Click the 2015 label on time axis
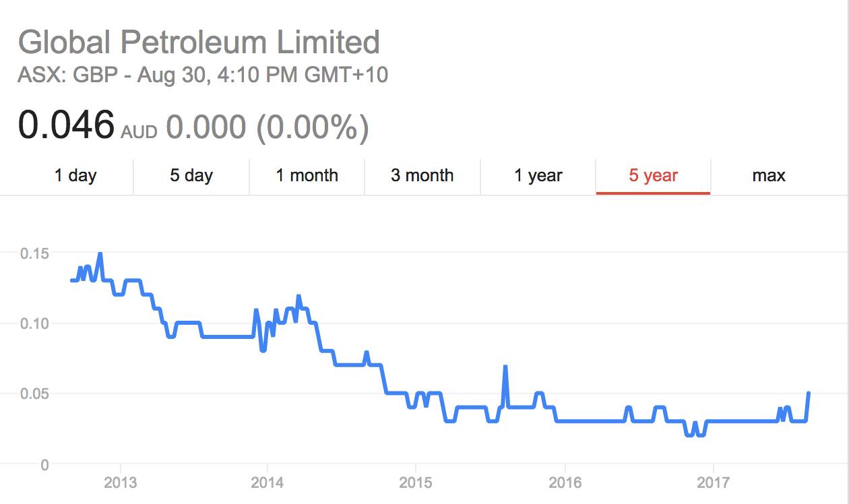The height and width of the screenshot is (504, 849). tap(416, 483)
